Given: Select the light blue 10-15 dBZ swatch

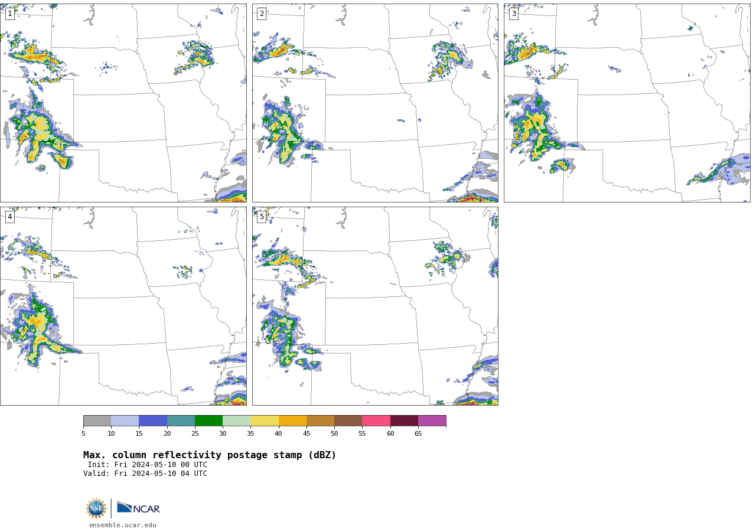Looking at the screenshot, I should click(x=125, y=421).
